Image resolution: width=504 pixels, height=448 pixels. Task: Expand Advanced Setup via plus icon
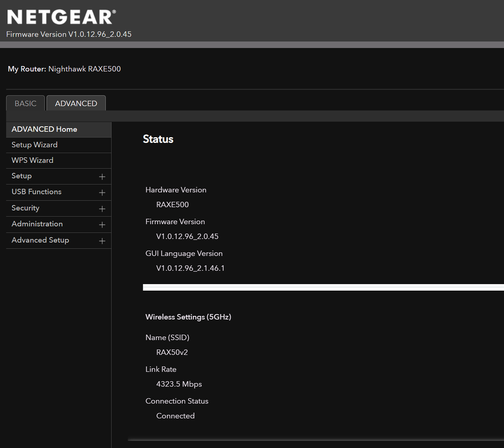(x=102, y=241)
